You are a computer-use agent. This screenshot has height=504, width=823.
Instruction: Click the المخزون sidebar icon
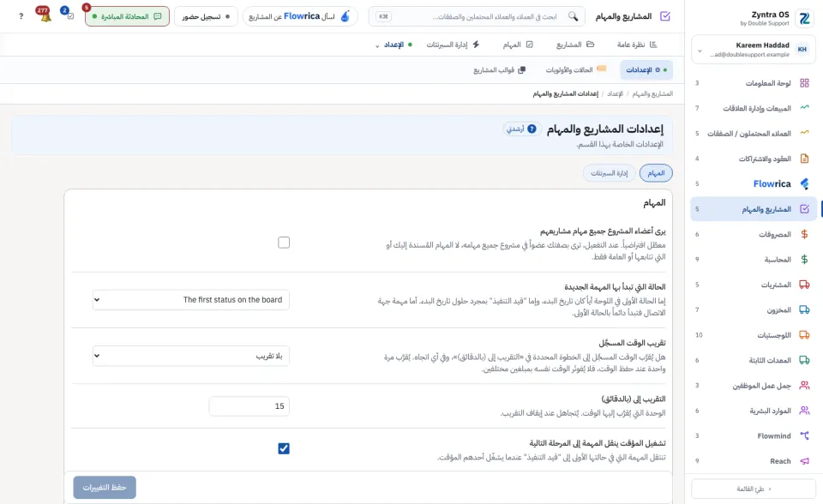pyautogui.click(x=804, y=309)
